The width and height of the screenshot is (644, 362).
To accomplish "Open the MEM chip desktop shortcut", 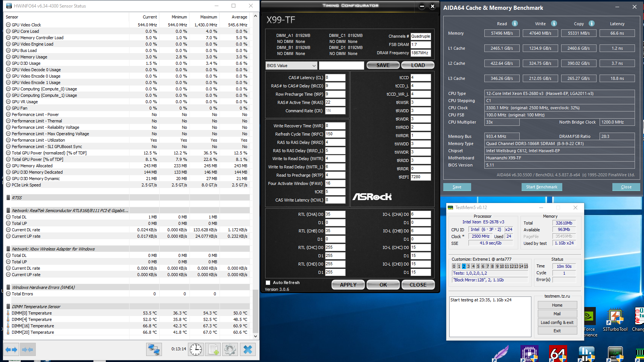I will (615, 354).
